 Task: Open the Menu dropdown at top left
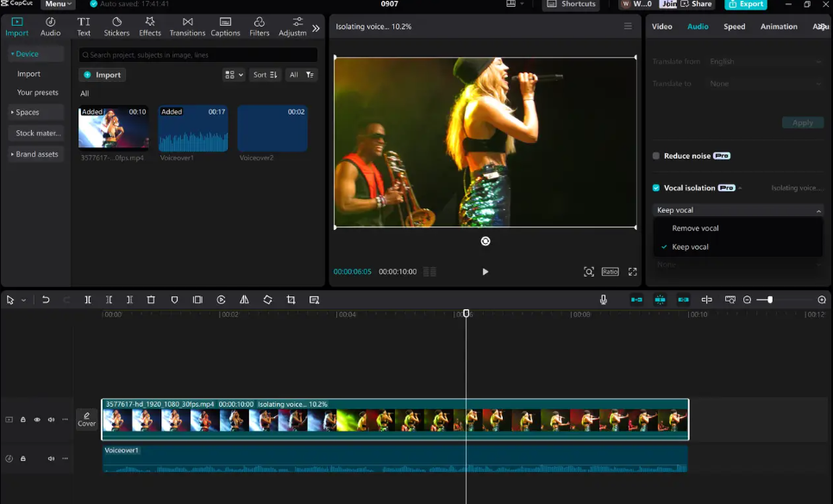point(56,3)
